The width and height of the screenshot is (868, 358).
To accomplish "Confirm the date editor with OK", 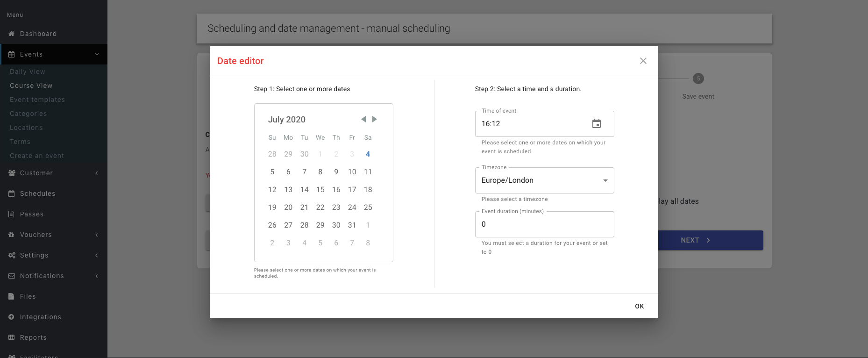I will tap(640, 306).
